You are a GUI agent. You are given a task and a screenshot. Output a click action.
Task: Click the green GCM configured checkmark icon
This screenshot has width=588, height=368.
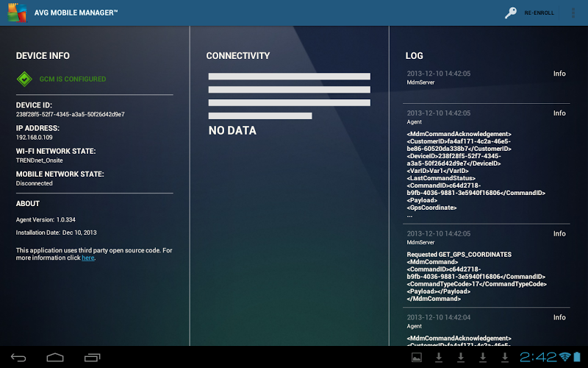(24, 79)
